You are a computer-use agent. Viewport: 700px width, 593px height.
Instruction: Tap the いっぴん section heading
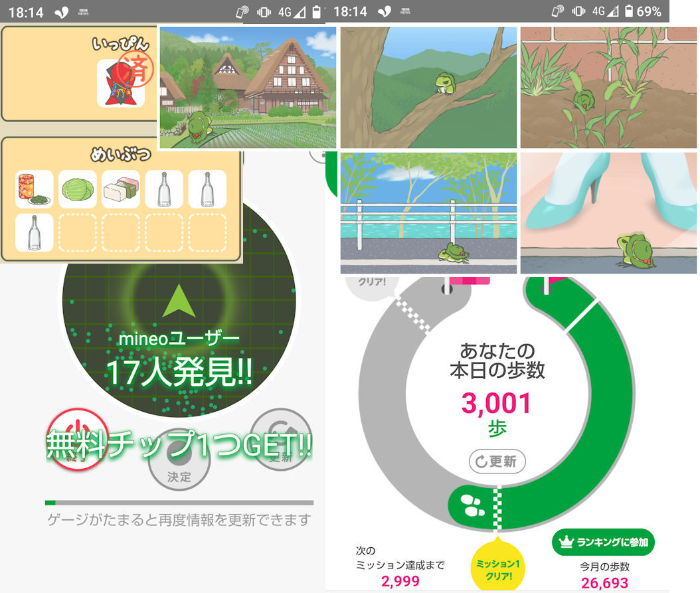[x=120, y=43]
